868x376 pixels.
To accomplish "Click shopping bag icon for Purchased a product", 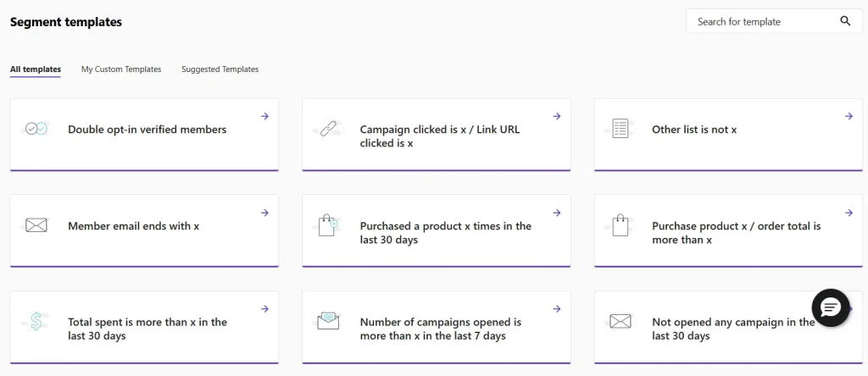I will pyautogui.click(x=328, y=225).
